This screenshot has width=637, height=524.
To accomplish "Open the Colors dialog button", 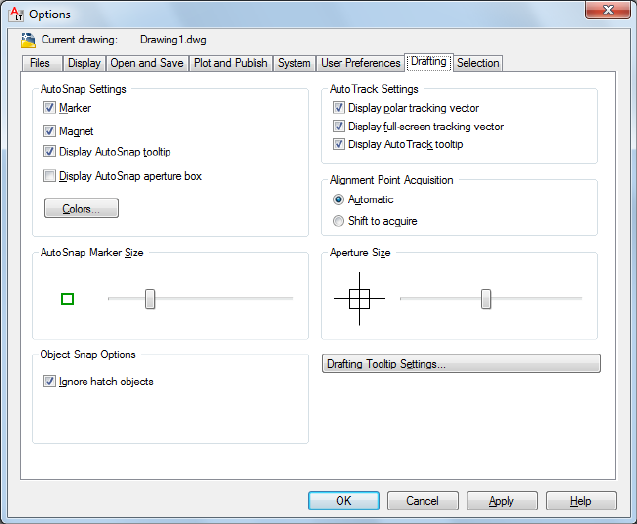I will 81,208.
